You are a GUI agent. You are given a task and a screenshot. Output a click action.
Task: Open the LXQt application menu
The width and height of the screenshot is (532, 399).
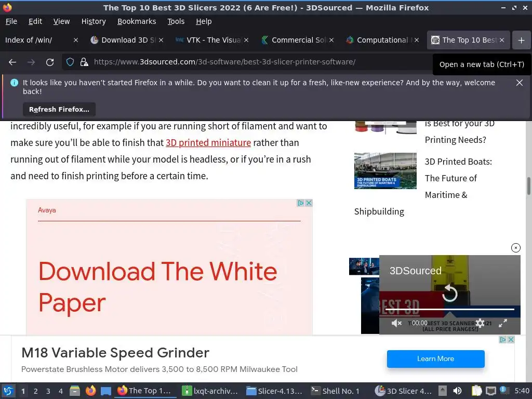tap(8, 391)
